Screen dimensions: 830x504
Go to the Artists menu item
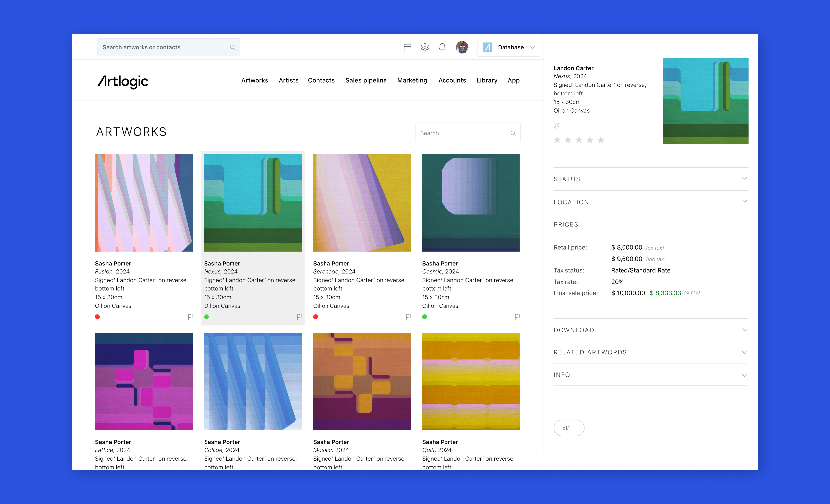point(288,80)
